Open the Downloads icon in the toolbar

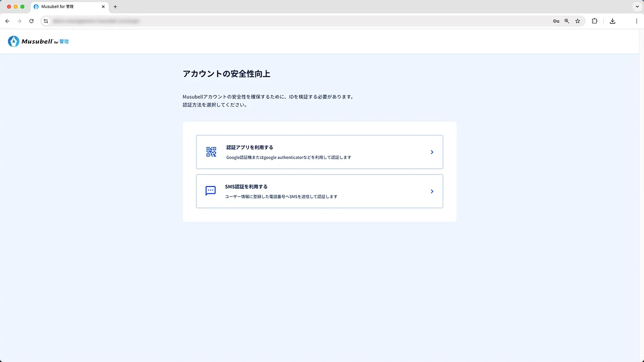pyautogui.click(x=612, y=21)
